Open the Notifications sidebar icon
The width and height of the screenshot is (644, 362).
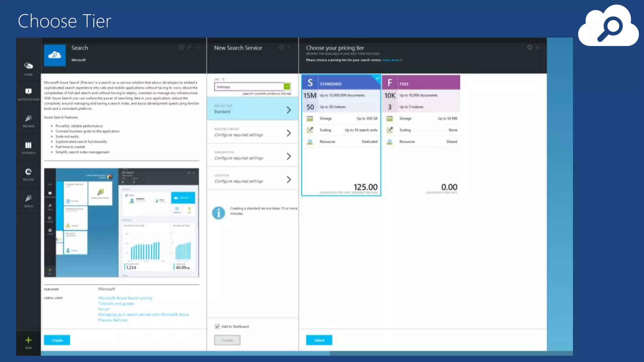tap(28, 92)
